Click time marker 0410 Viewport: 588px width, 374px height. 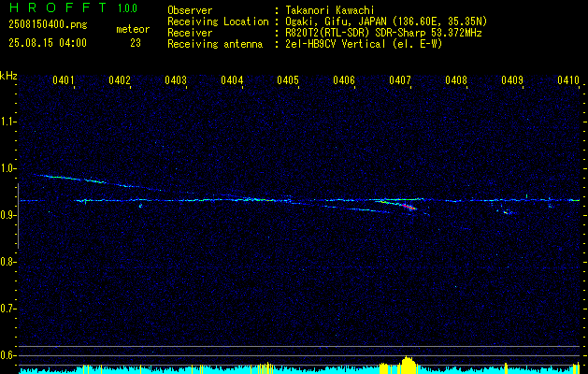click(568, 79)
